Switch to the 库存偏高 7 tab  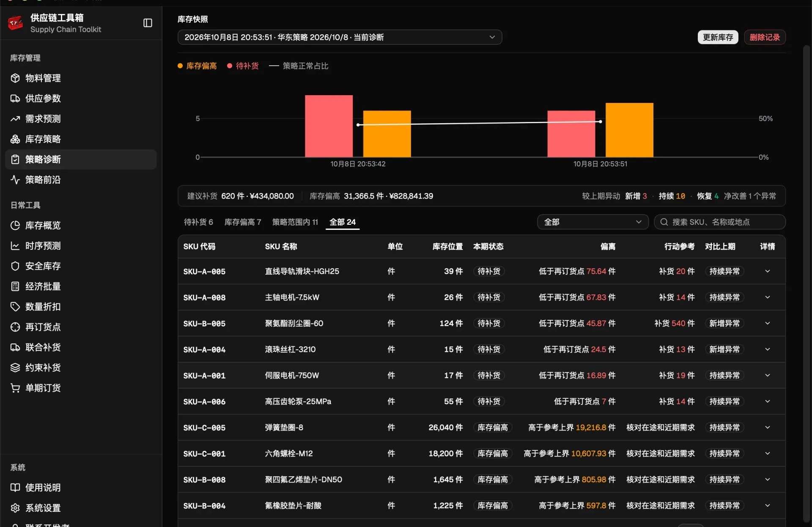click(x=243, y=222)
